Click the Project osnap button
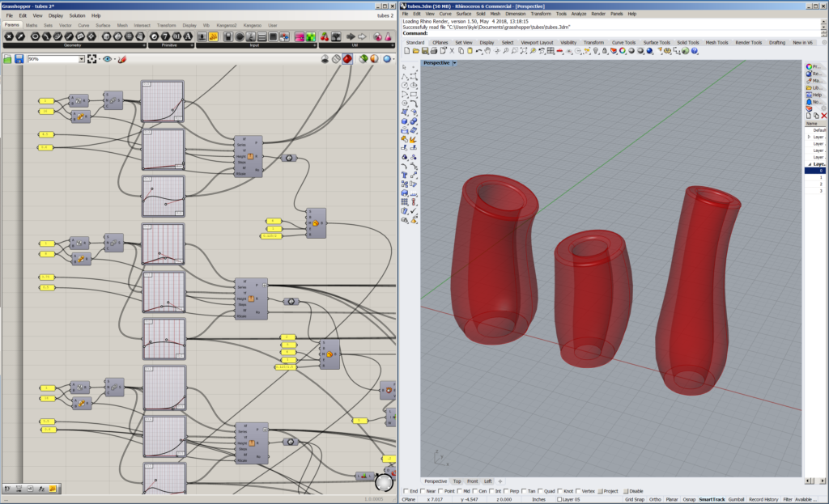 click(x=608, y=491)
